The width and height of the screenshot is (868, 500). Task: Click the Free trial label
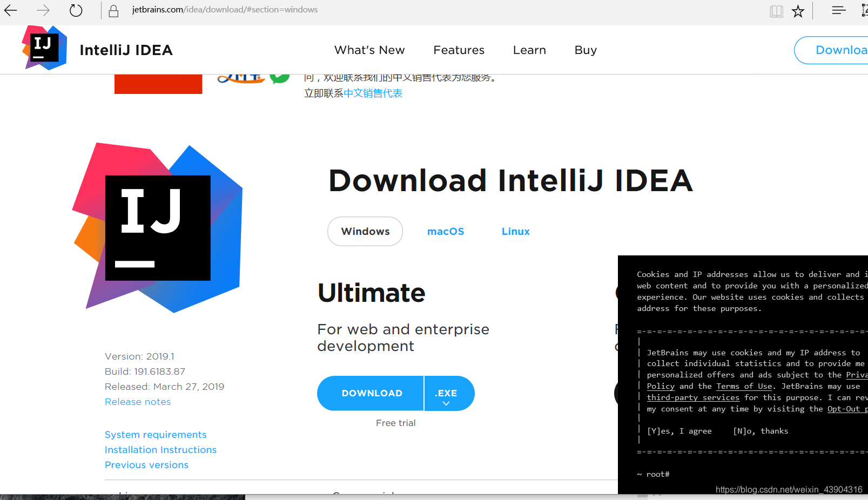point(396,423)
